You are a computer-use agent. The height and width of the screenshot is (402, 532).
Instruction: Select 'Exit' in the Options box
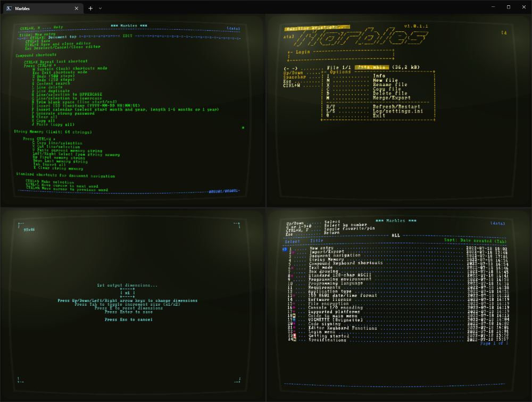[x=379, y=115]
